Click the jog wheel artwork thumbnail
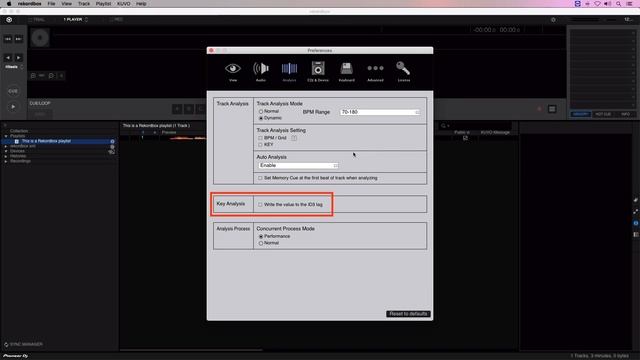This screenshot has height=360, width=640. [40, 38]
